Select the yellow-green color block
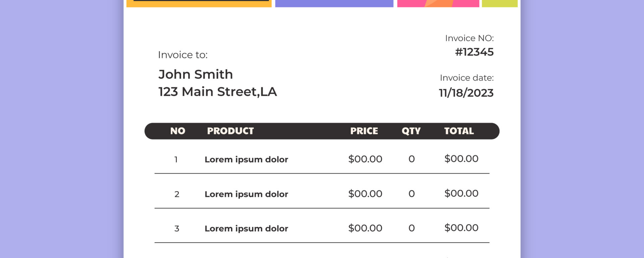This screenshot has width=644, height=258. coord(499,3)
